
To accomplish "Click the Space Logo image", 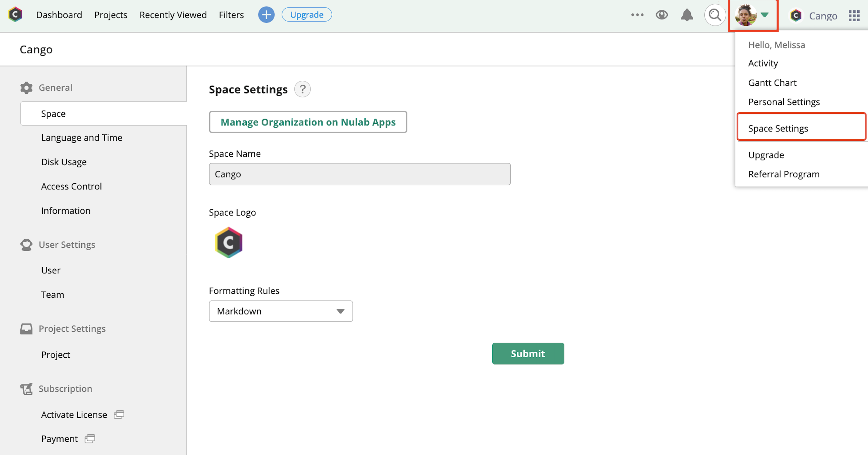I will coord(229,242).
